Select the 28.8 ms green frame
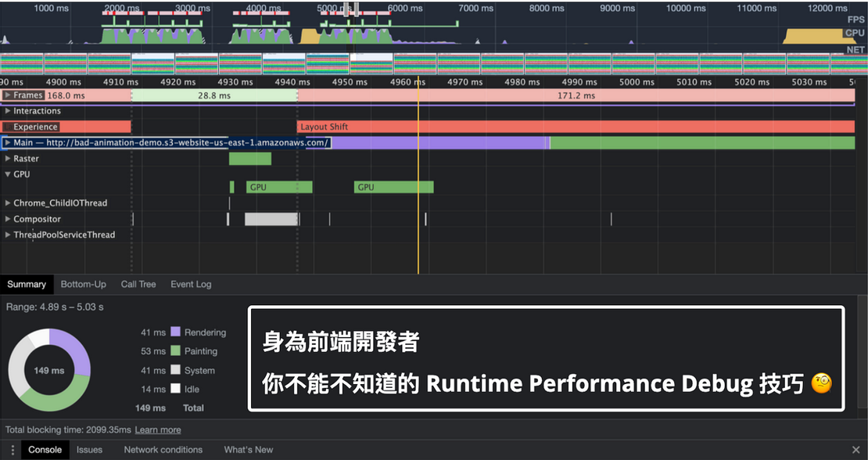The height and width of the screenshot is (460, 868). tap(213, 95)
